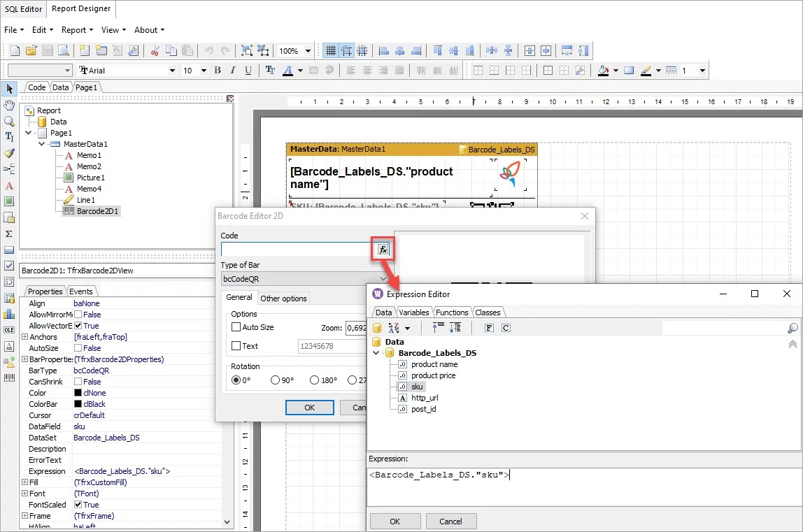
Task: Select the 90° rotation radio button
Action: [x=275, y=380]
